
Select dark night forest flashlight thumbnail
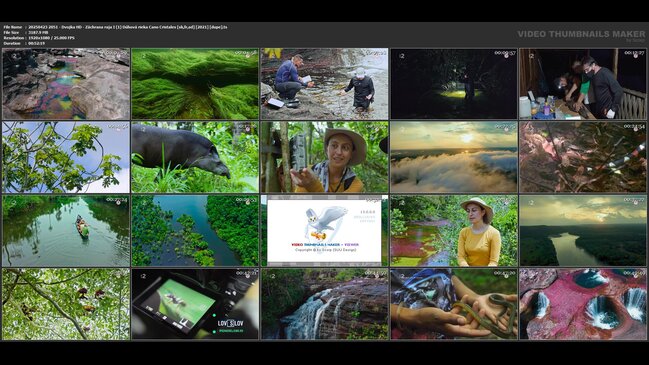(x=454, y=84)
